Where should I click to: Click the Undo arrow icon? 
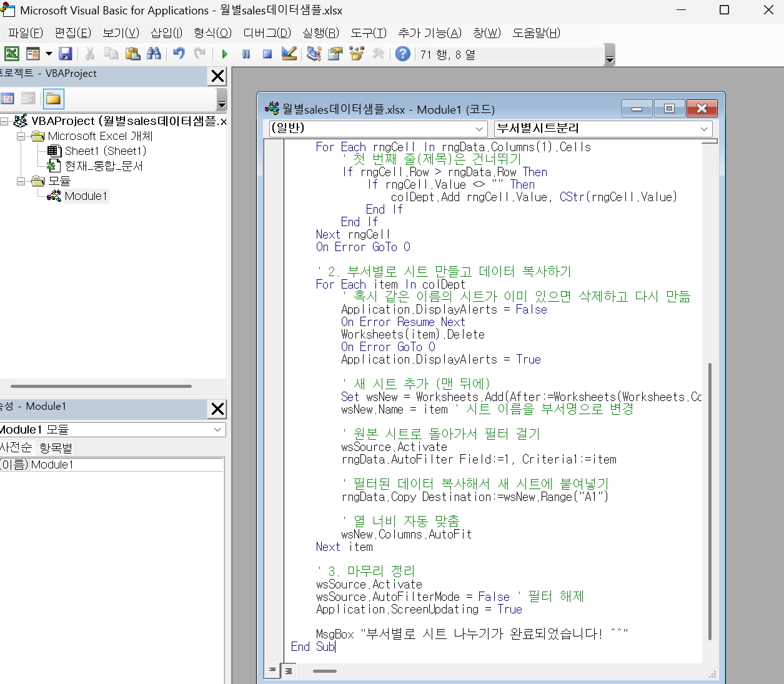coord(179,54)
